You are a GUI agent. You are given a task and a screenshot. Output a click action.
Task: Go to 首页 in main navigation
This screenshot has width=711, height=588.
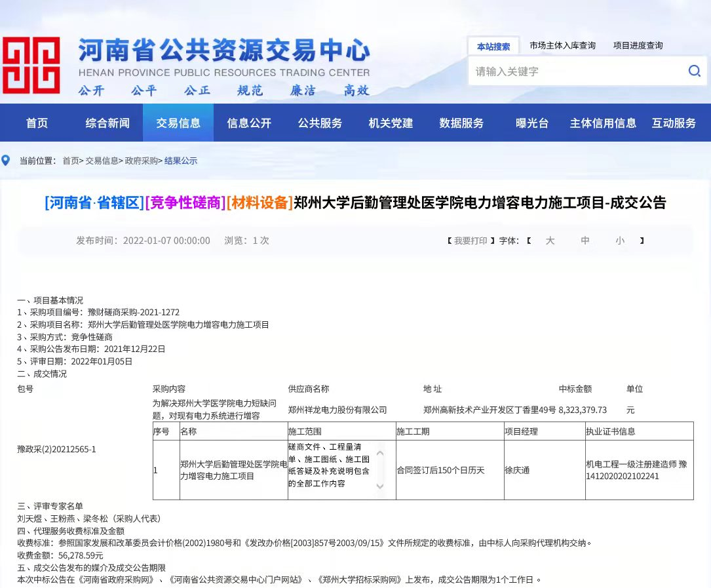pyautogui.click(x=37, y=123)
